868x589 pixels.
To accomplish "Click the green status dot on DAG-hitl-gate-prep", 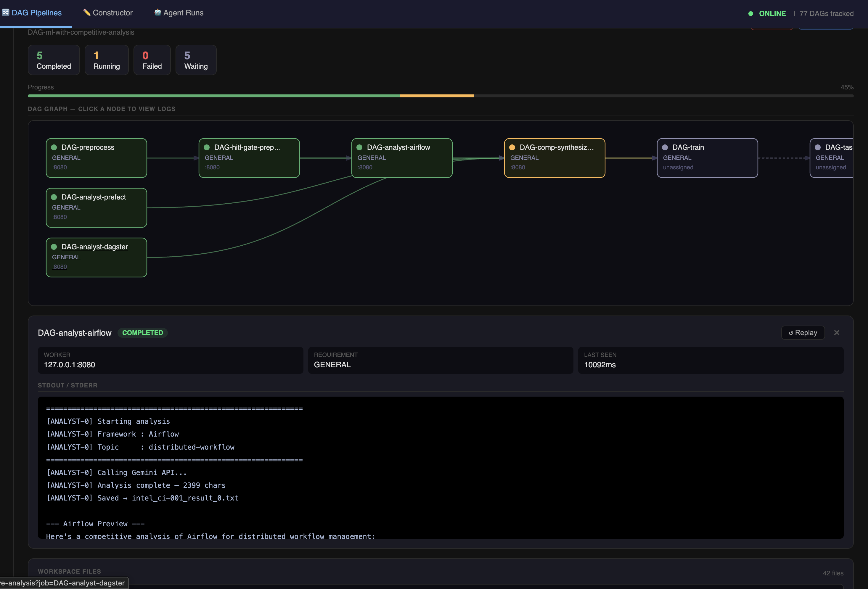I will pos(207,147).
